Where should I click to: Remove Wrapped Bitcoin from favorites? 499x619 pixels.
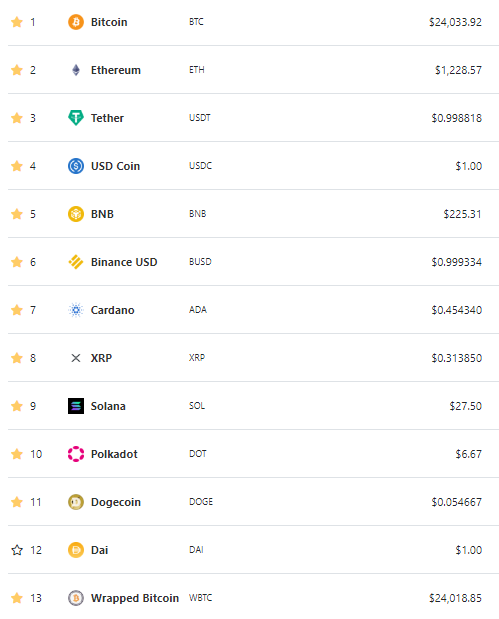[17, 598]
